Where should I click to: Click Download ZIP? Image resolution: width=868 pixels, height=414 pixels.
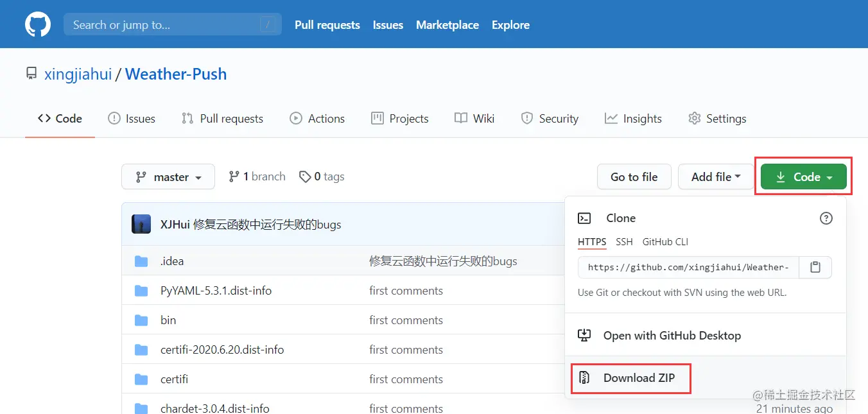click(639, 377)
